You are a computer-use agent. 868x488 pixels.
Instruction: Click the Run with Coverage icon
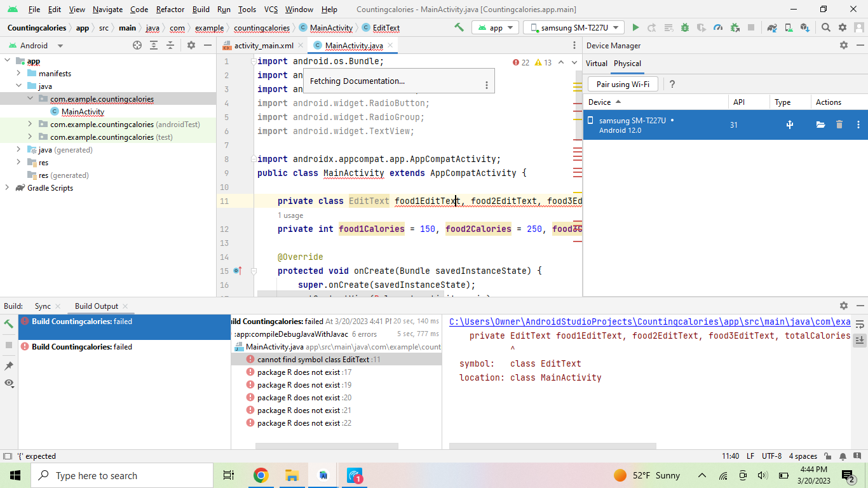[702, 27]
